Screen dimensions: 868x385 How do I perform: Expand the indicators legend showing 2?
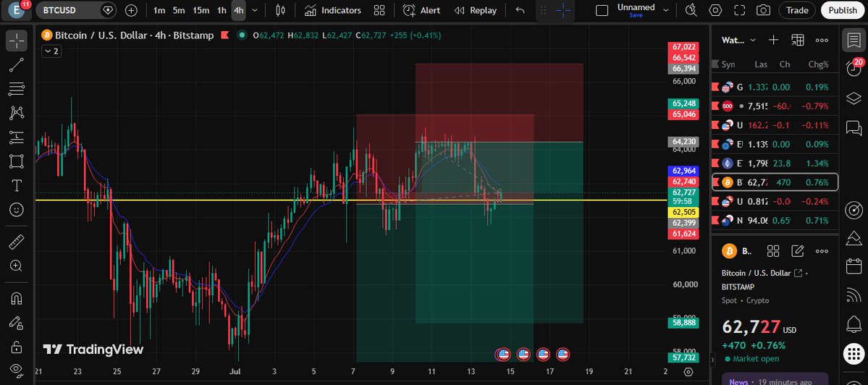point(51,51)
